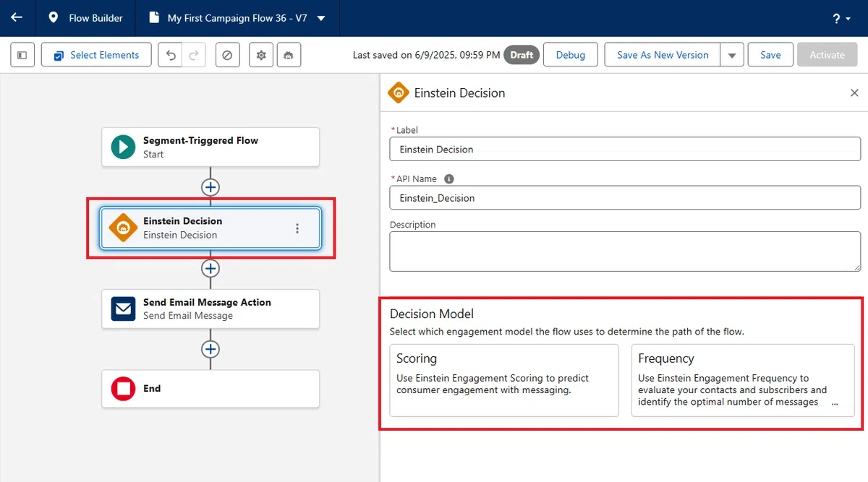Click the Description text area
The image size is (868, 482).
(x=625, y=251)
